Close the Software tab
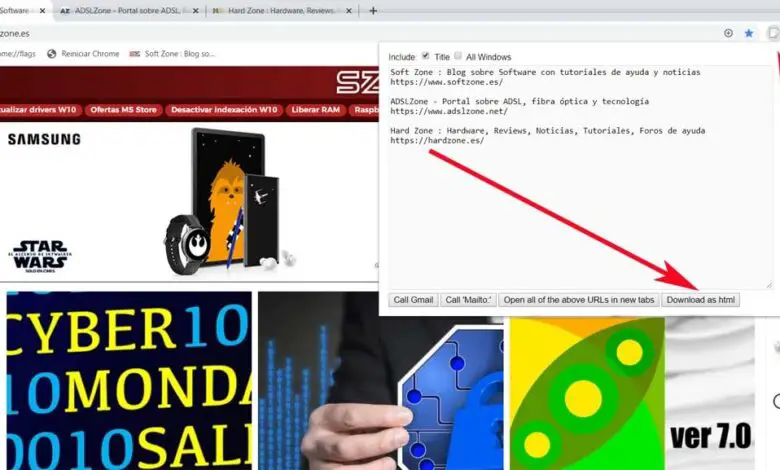 (x=42, y=10)
